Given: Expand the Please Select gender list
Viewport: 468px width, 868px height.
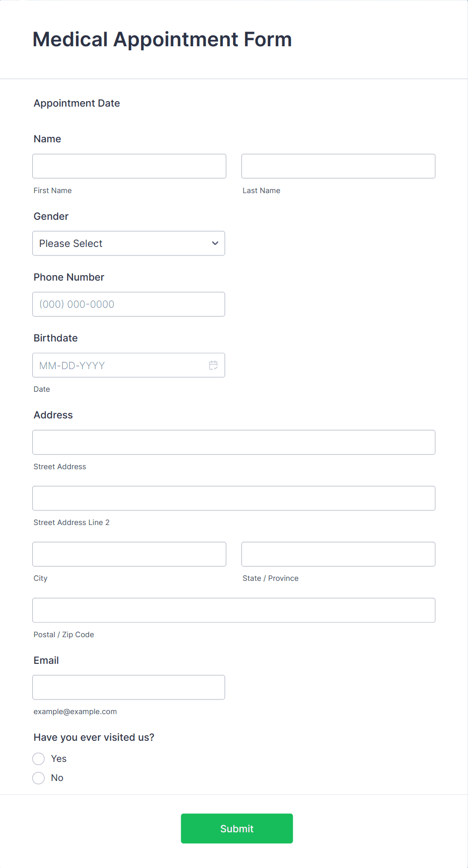Looking at the screenshot, I should click(x=128, y=243).
